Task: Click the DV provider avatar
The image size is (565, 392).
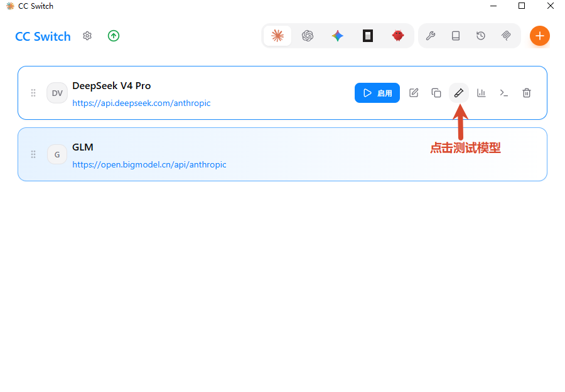Action: (57, 93)
